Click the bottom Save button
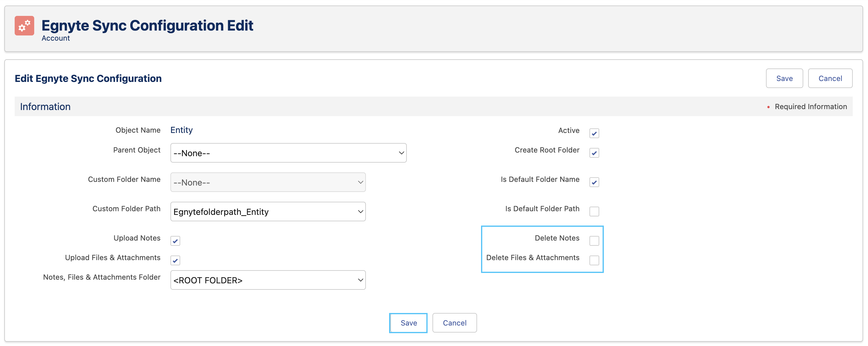 pyautogui.click(x=408, y=323)
